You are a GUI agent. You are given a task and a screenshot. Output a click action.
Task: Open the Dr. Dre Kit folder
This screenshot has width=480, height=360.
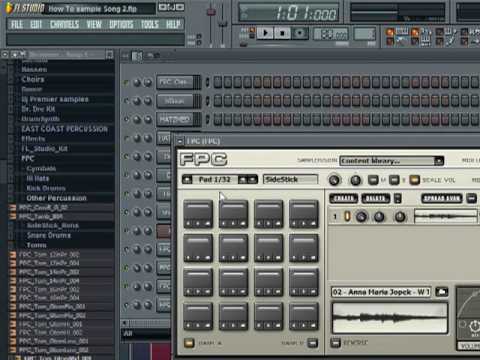pos(38,109)
